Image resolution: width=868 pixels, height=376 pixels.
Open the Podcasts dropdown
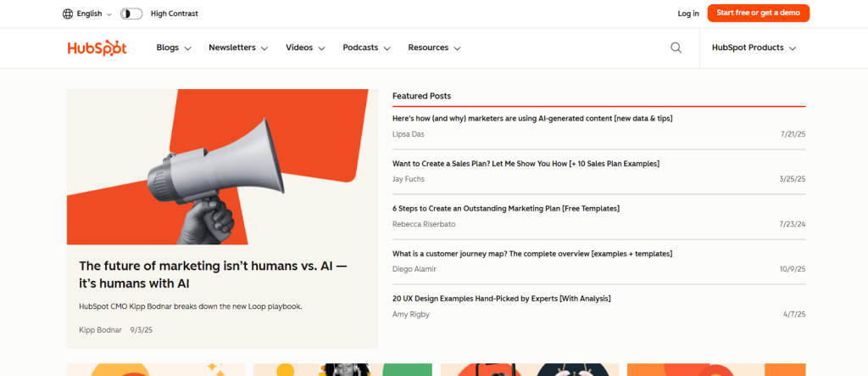pos(366,48)
